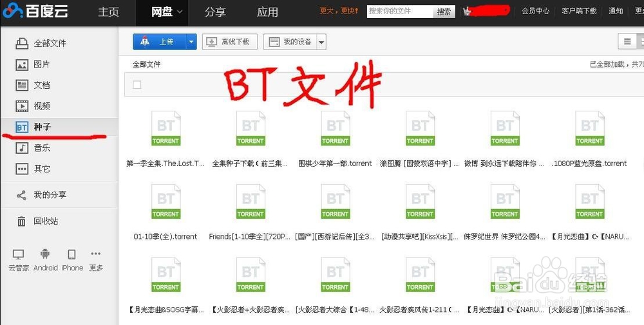
Task: Select the 01-10季(全).torrent file icon
Action: (166, 201)
